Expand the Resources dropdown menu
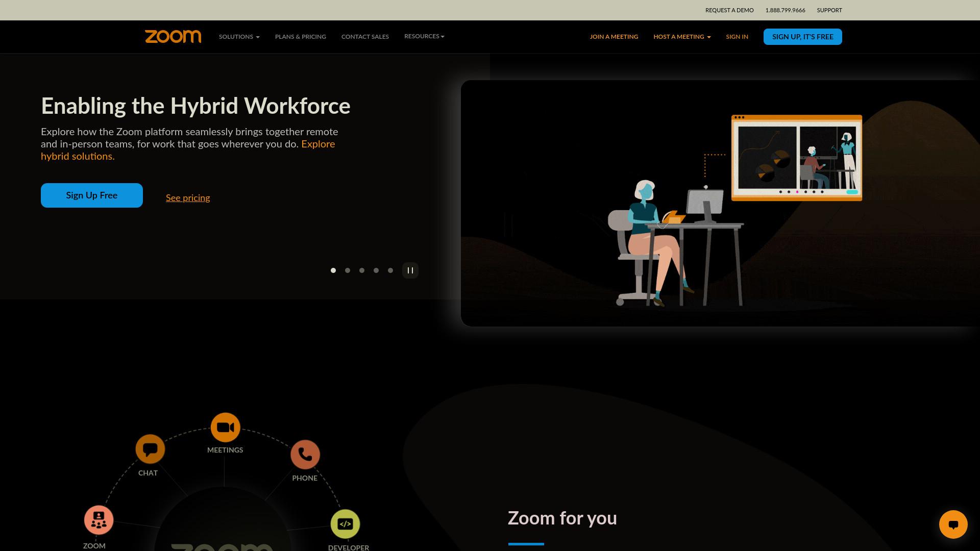The width and height of the screenshot is (980, 551). click(x=424, y=36)
